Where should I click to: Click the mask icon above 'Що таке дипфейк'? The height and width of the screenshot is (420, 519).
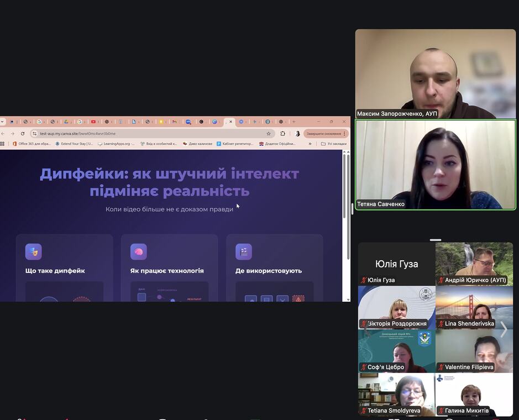pos(33,251)
